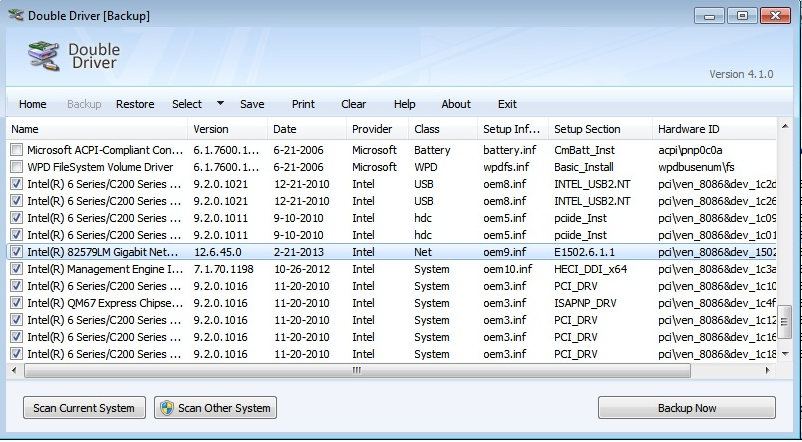Image resolution: width=802 pixels, height=442 pixels.
Task: Open the About menu item
Action: point(456,104)
